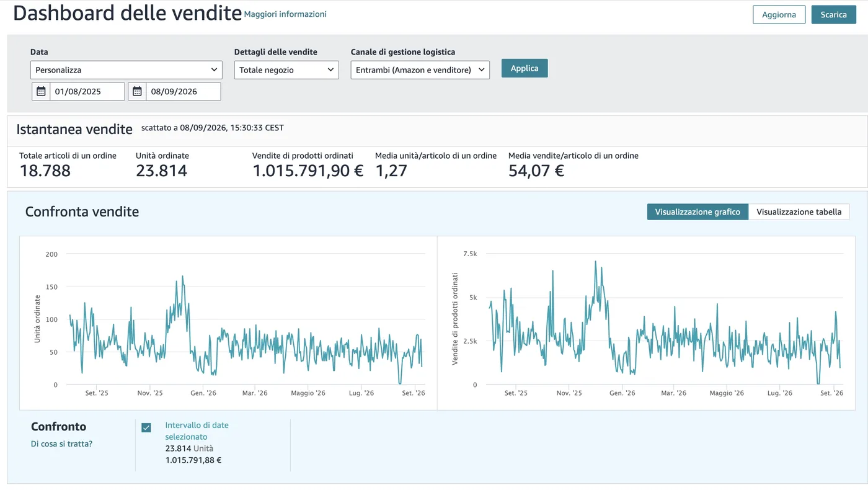This screenshot has width=868, height=490.
Task: Click the Media unità value 1,27
Action: coord(391,171)
